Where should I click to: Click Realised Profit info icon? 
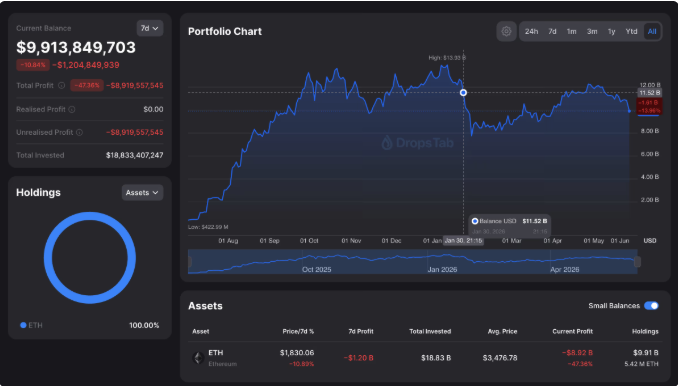[72, 109]
